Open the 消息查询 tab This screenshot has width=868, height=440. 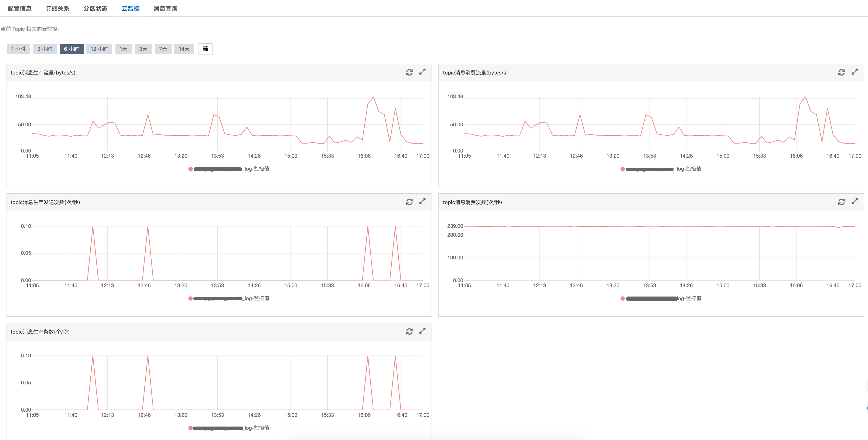[165, 8]
